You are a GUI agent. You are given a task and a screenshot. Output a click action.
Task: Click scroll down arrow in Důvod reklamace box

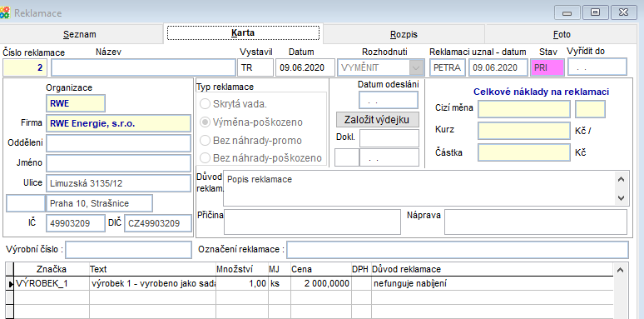click(621, 197)
